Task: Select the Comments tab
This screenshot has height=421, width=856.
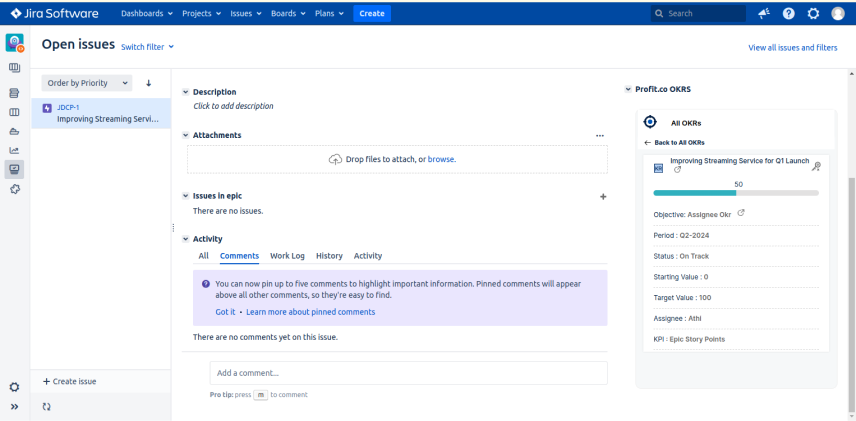Action: [x=239, y=256]
